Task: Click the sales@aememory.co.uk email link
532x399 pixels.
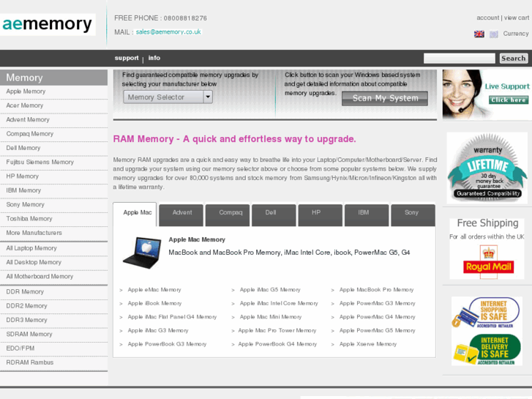Action: click(168, 32)
